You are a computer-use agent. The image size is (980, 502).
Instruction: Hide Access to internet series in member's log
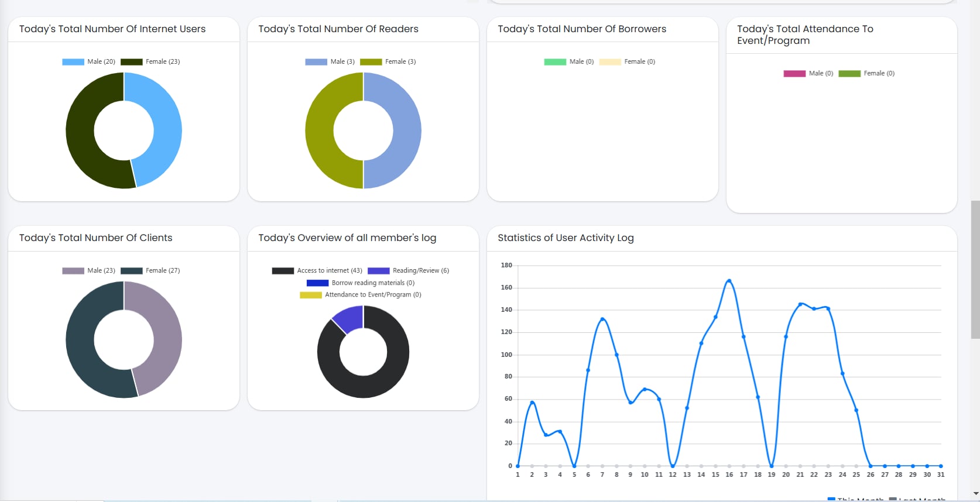pos(317,270)
